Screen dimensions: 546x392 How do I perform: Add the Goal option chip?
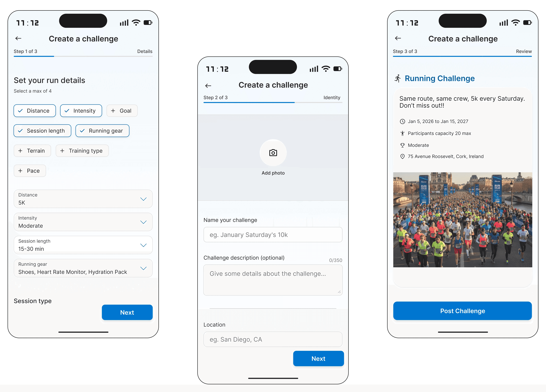click(122, 111)
